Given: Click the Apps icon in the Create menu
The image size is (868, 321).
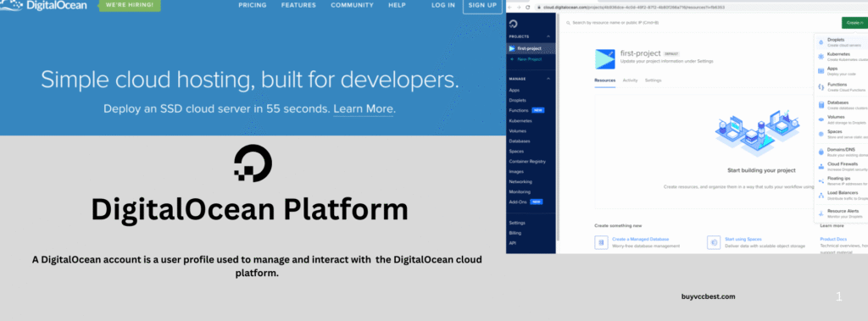Looking at the screenshot, I should (x=821, y=71).
